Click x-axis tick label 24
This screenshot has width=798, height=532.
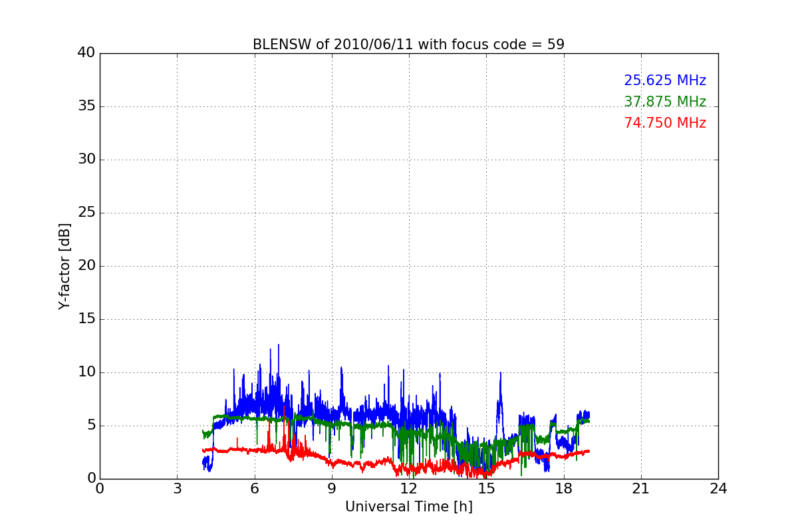point(718,488)
